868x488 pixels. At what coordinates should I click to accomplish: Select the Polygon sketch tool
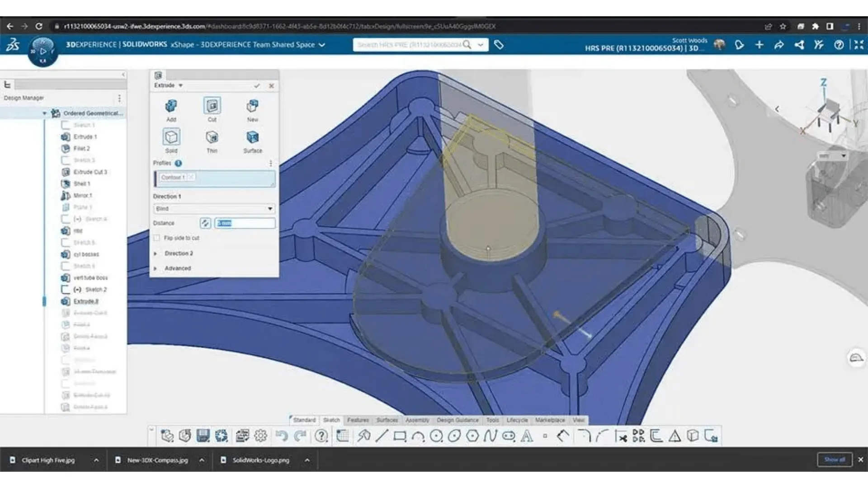tap(472, 436)
